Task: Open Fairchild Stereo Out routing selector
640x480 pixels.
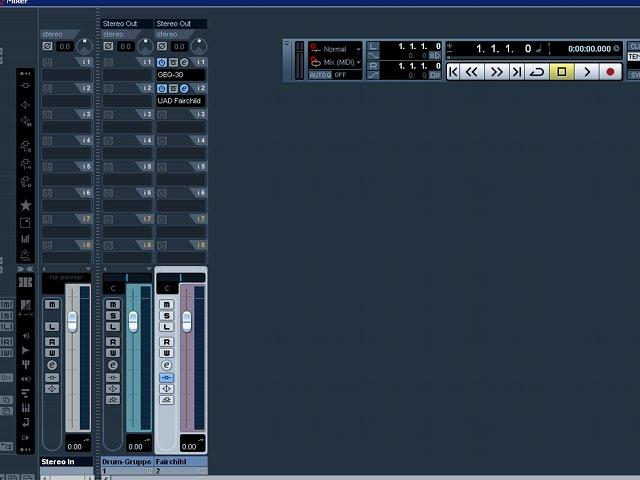Action: click(x=181, y=24)
